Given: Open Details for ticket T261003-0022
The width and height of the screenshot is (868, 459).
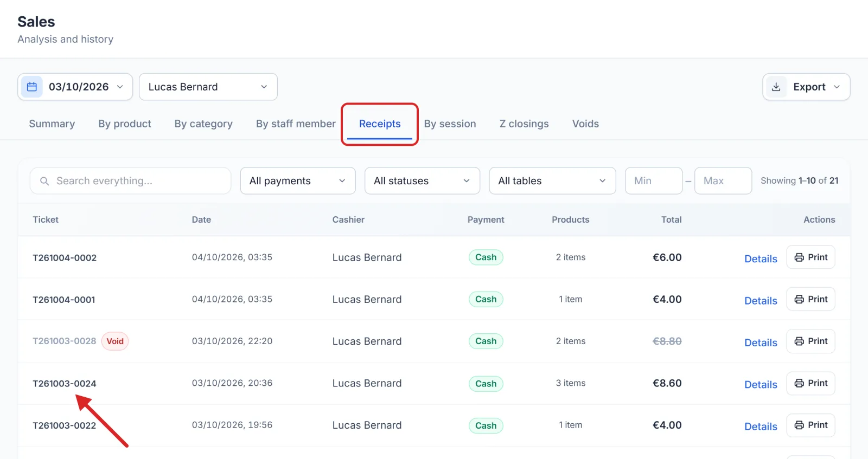Looking at the screenshot, I should click(761, 426).
